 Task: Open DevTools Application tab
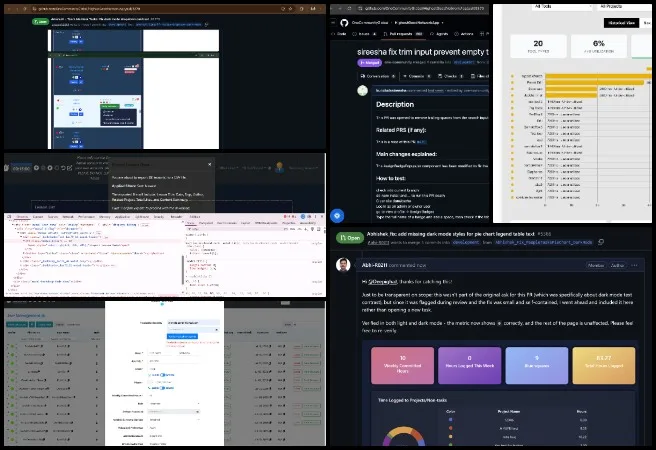tap(123, 217)
